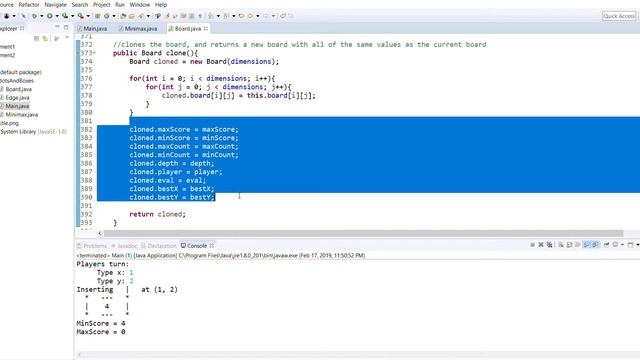The height and width of the screenshot is (360, 640).
Task: Open the Search menu
Action: 80,4
